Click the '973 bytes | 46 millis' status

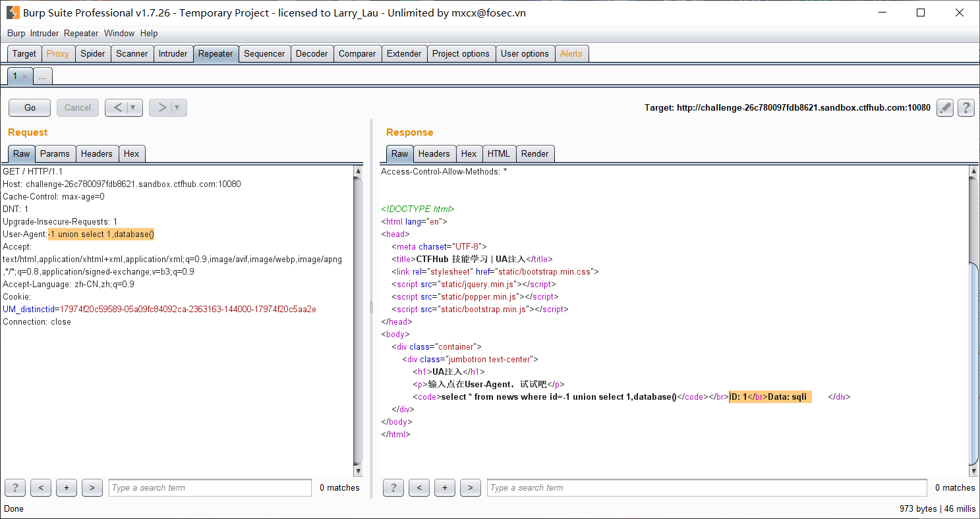pyautogui.click(x=937, y=508)
